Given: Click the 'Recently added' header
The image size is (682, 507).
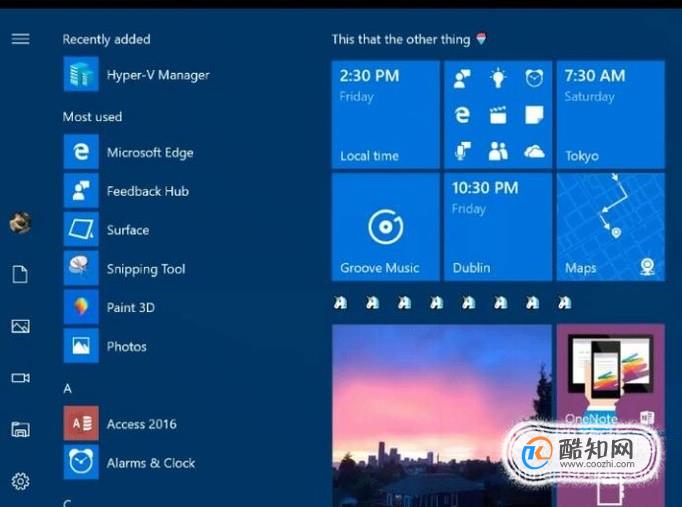Looking at the screenshot, I should point(107,39).
